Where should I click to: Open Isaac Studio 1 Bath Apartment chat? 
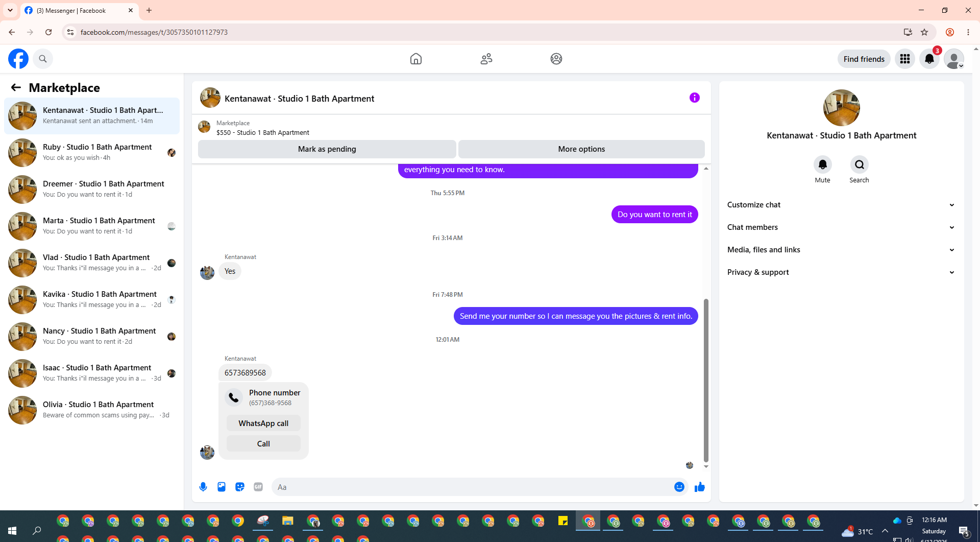tap(92, 373)
